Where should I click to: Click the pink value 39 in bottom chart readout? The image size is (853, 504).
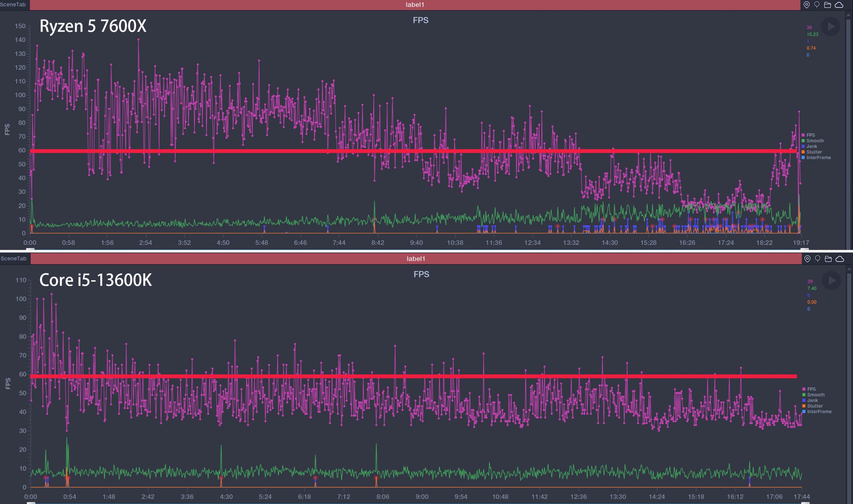coord(810,281)
